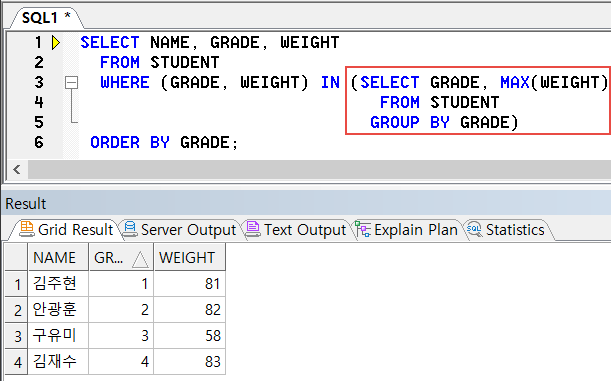Viewport: 611px width, 381px height.
Task: Click STUDENT table name on line 2
Action: 185,62
